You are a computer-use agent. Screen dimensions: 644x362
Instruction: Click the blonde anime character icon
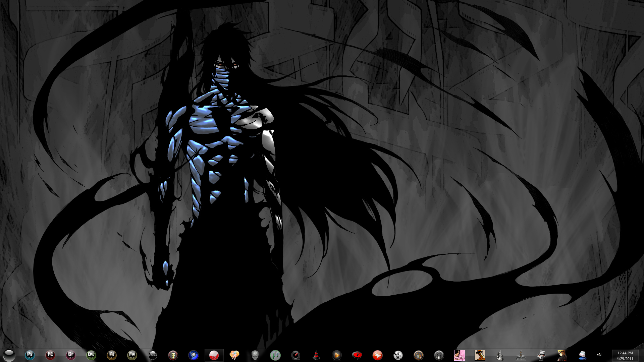pos(562,355)
